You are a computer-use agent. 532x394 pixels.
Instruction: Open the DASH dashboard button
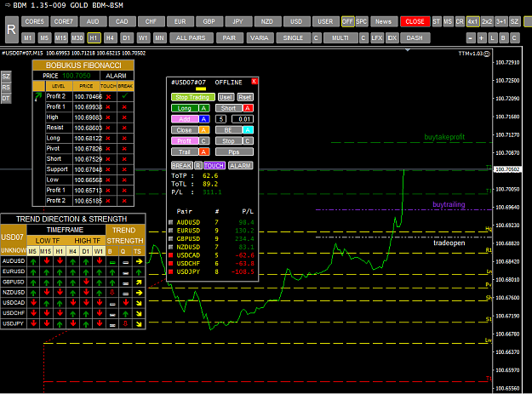415,38
